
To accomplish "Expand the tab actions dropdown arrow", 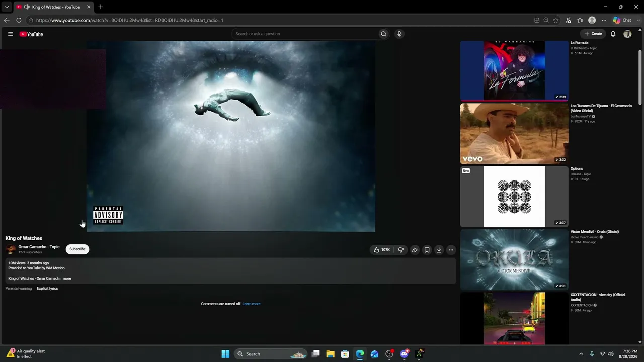I will pyautogui.click(x=6, y=7).
